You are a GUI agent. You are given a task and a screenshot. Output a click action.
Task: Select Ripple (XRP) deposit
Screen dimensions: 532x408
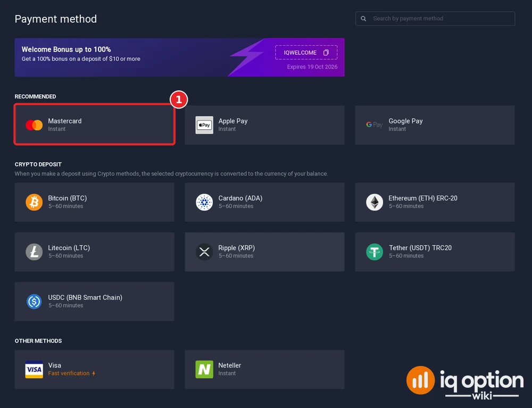tap(264, 252)
